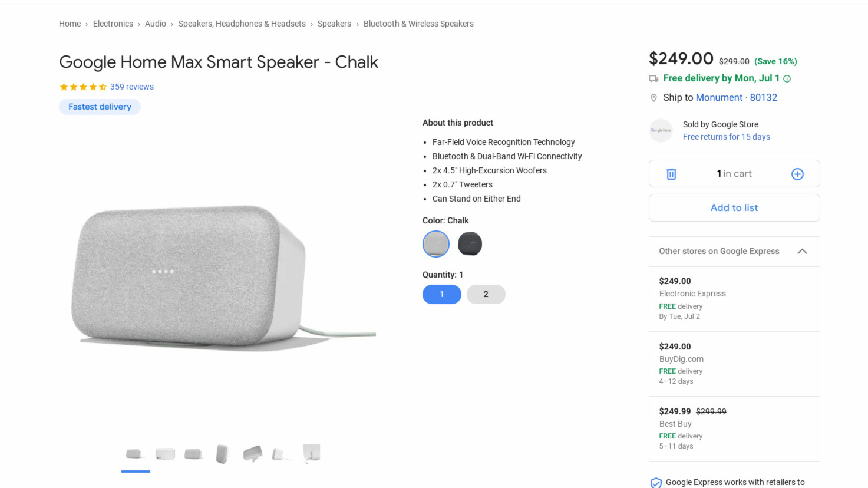Open Free returns for 15 days link
The image size is (868, 488).
[x=726, y=137]
